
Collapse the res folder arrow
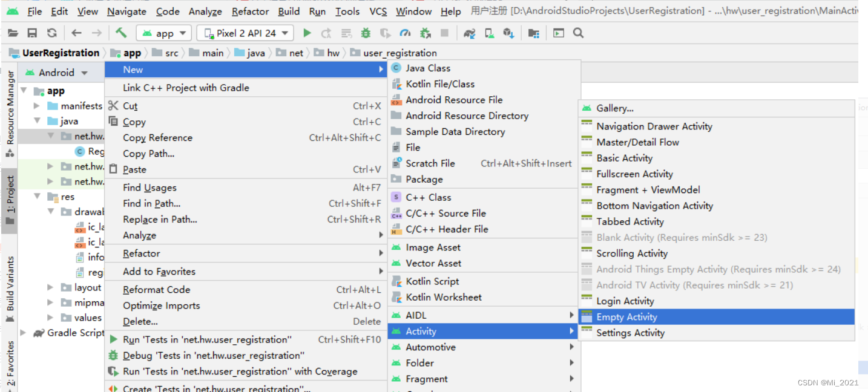(37, 197)
